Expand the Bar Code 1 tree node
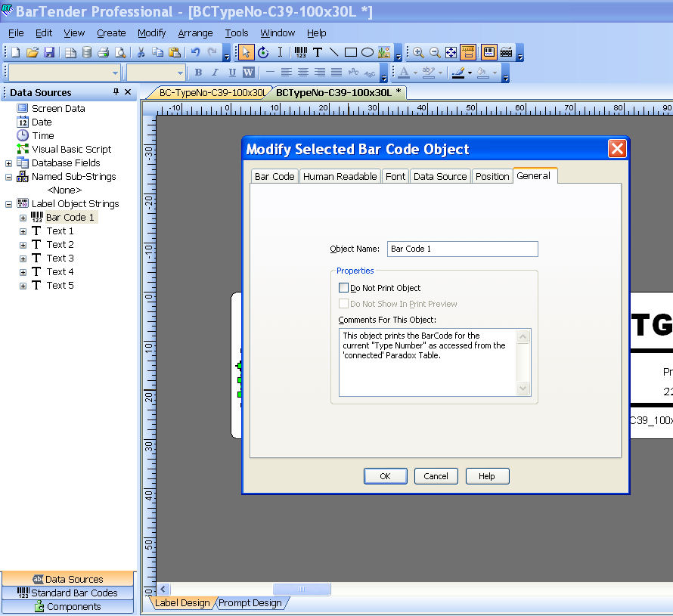673x616 pixels. [x=23, y=218]
